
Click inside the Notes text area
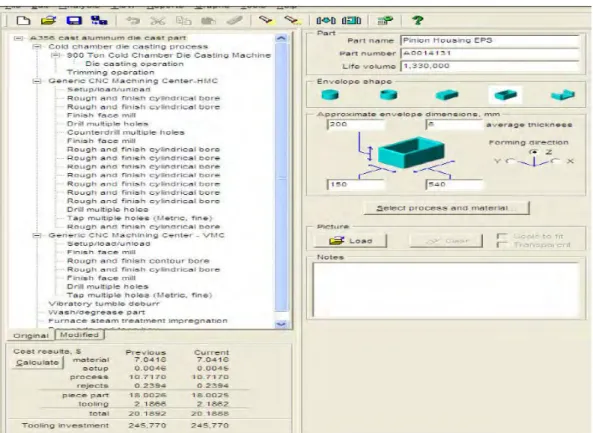click(x=446, y=290)
